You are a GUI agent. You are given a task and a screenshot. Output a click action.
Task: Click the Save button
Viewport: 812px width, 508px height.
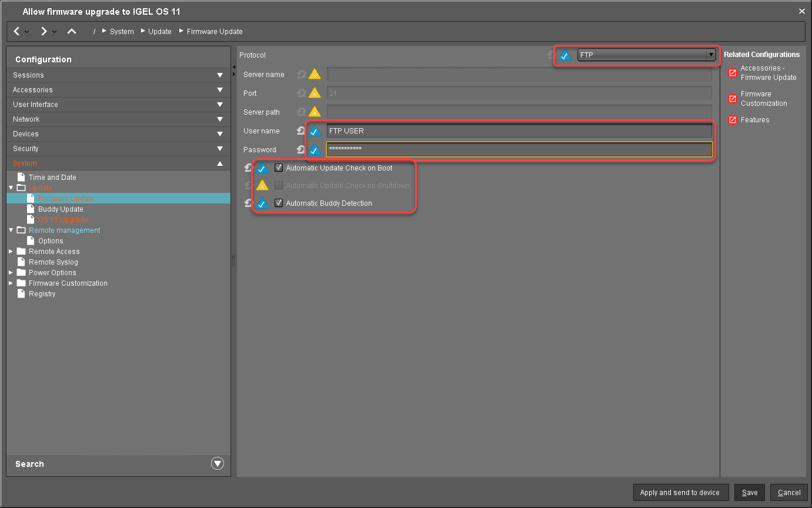[750, 493]
